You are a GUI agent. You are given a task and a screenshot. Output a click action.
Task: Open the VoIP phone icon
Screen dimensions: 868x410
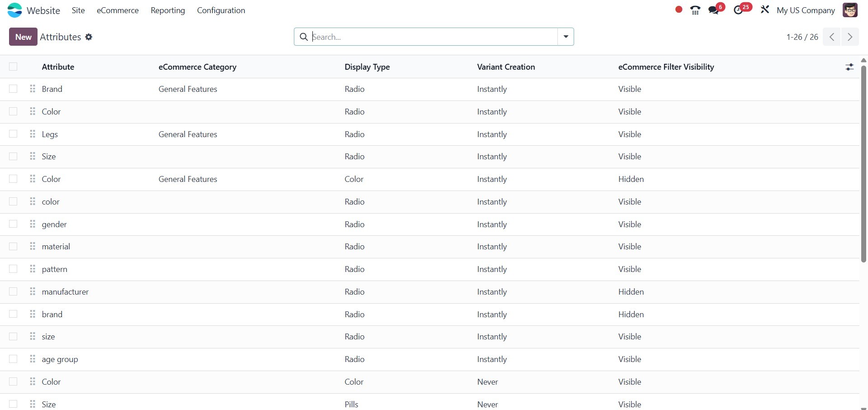[695, 10]
